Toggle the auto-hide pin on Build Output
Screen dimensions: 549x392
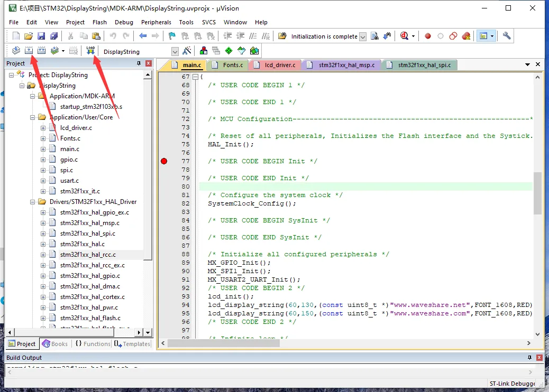point(529,357)
